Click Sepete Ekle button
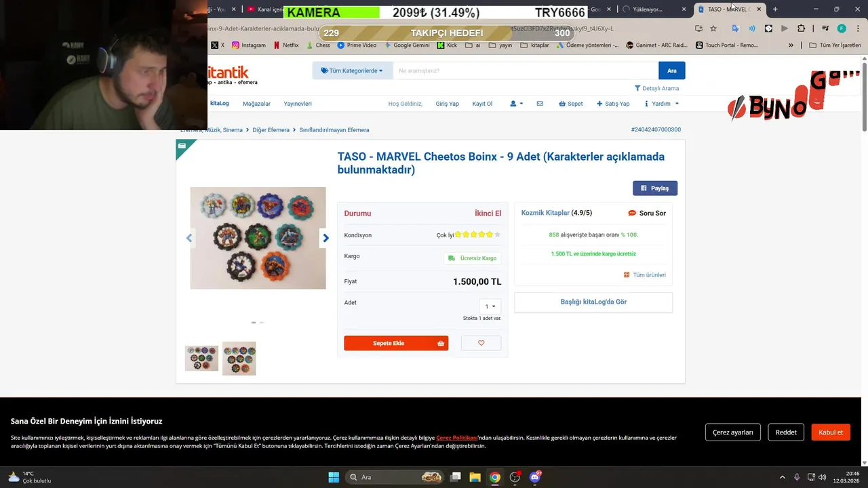Screen dimensions: 868x488 point(396,343)
